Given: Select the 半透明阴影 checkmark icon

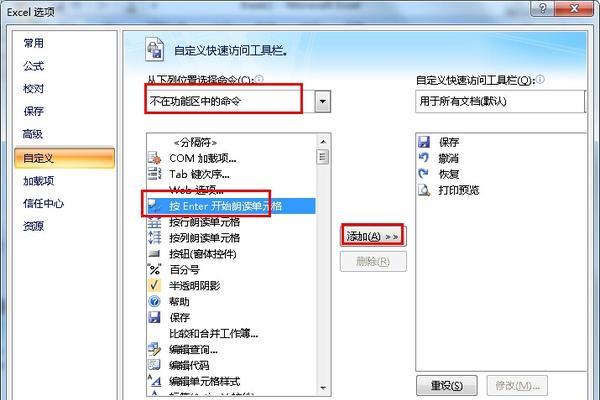Looking at the screenshot, I should click(x=154, y=285).
